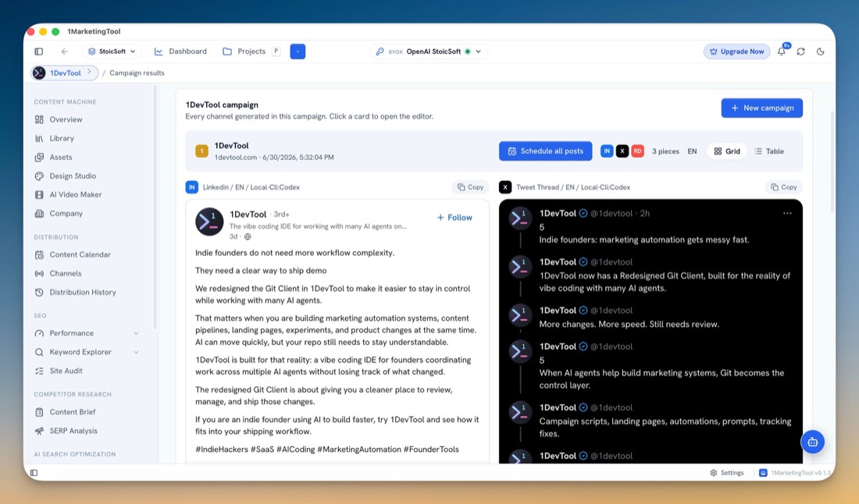859x504 pixels.
Task: Open notifications bell
Action: [x=782, y=51]
